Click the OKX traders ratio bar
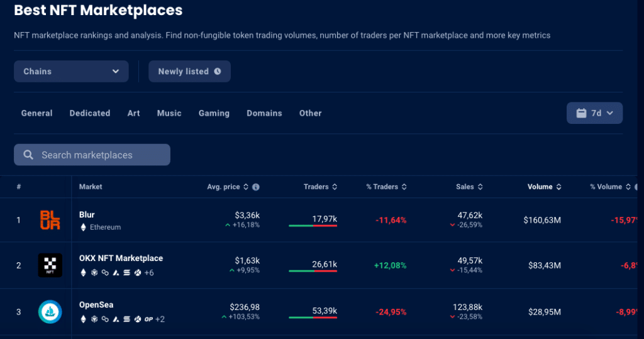This screenshot has width=644, height=339. pyautogui.click(x=313, y=271)
